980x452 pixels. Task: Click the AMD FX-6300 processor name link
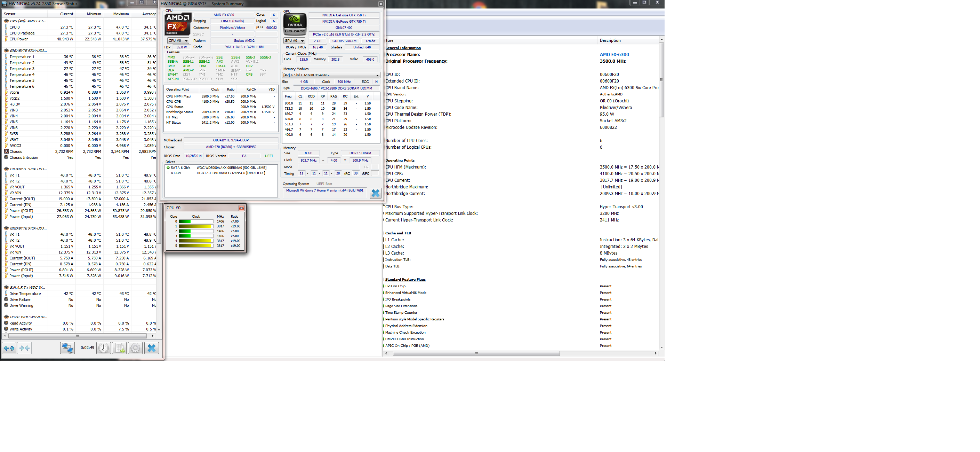click(x=614, y=54)
